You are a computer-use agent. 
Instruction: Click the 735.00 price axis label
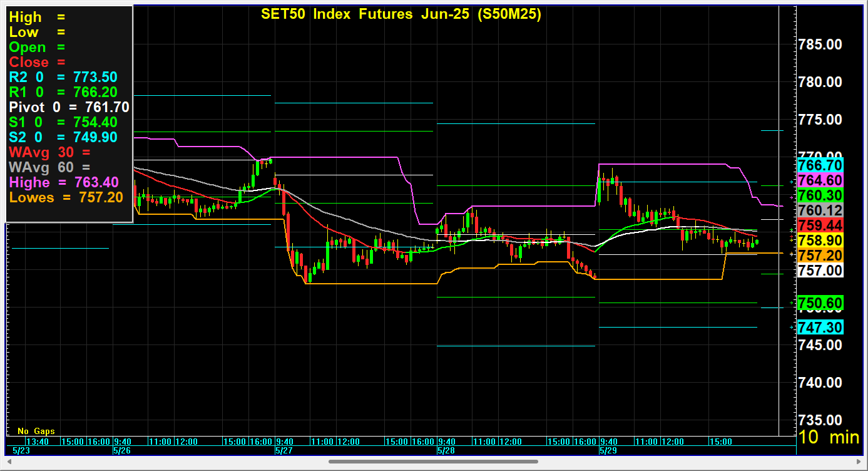(820, 420)
